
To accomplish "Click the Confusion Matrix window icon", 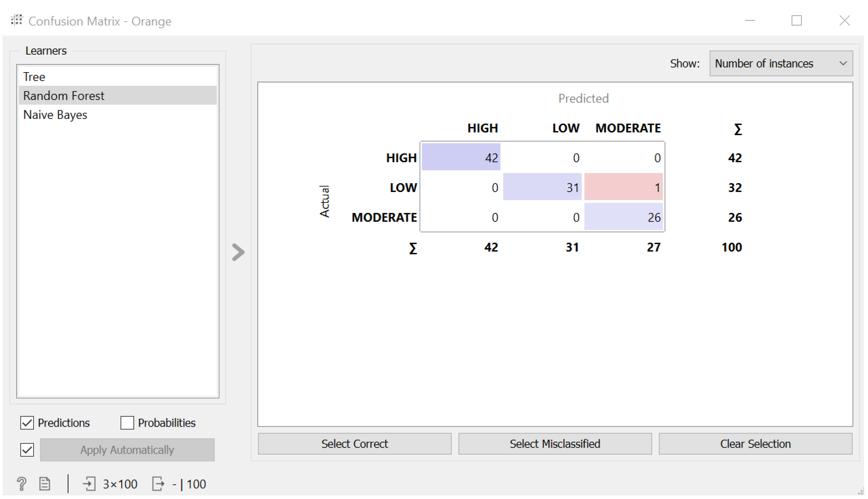I will click(17, 21).
